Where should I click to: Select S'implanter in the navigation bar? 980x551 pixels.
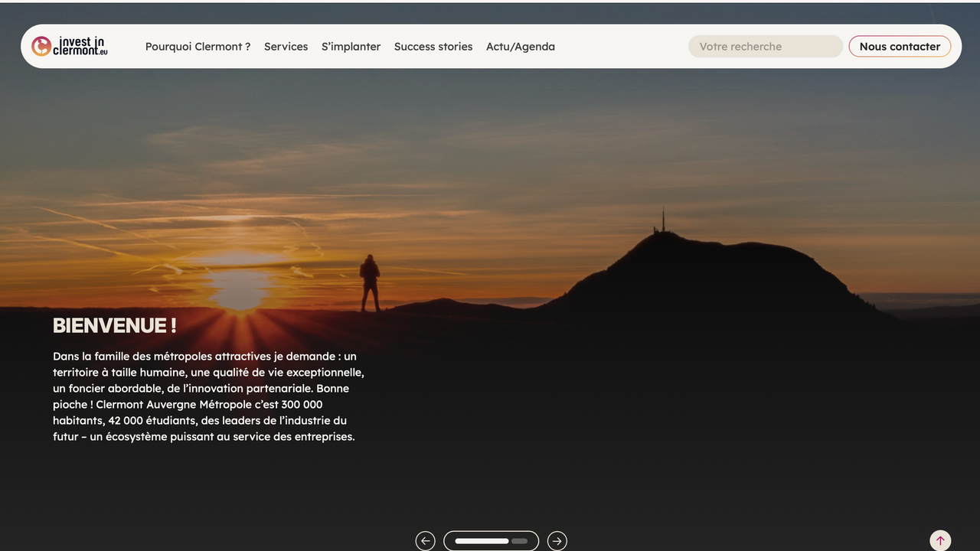pyautogui.click(x=351, y=47)
